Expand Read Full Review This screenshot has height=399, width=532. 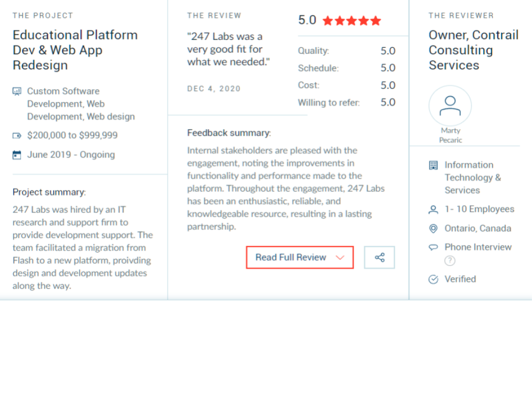coord(300,258)
